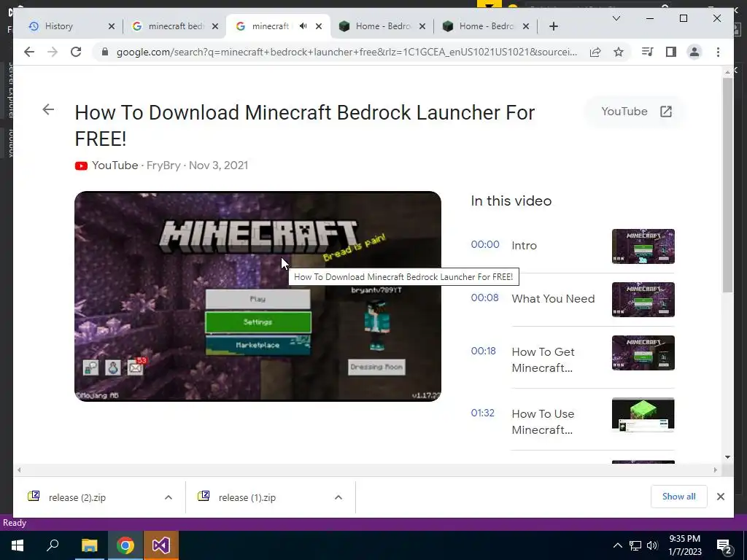Click the browser forward arrow
The height and width of the screenshot is (560, 747).
[x=53, y=52]
